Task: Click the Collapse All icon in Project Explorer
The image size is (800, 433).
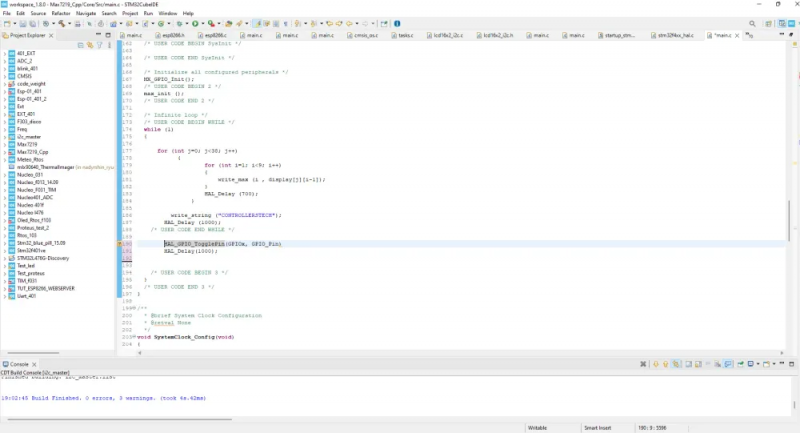Action: 80,45
